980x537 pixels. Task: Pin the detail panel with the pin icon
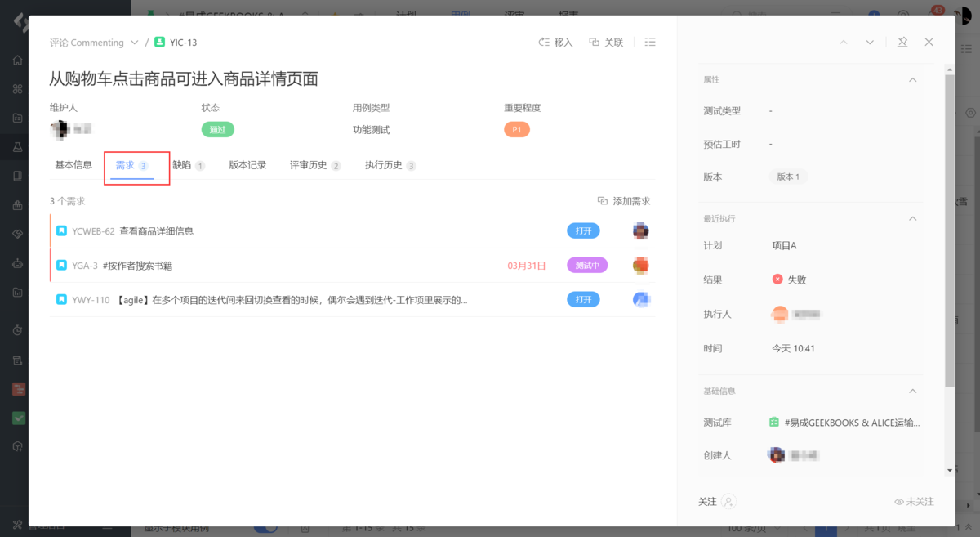pyautogui.click(x=902, y=42)
